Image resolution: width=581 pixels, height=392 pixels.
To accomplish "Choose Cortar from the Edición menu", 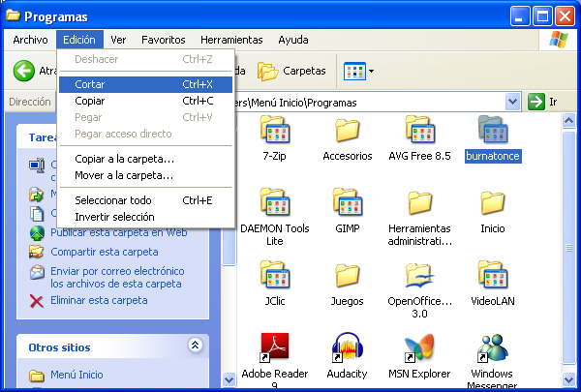I will coord(90,84).
